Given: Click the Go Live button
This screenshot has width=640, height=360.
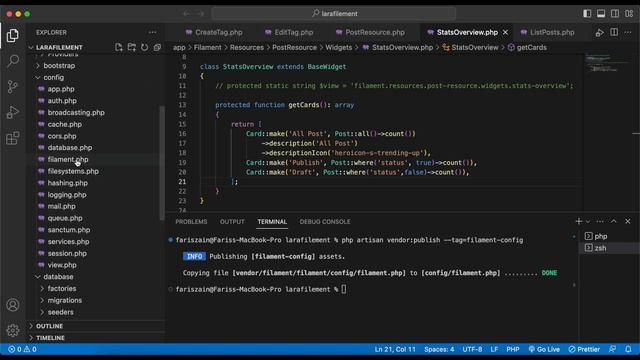Looking at the screenshot, I should [544, 349].
